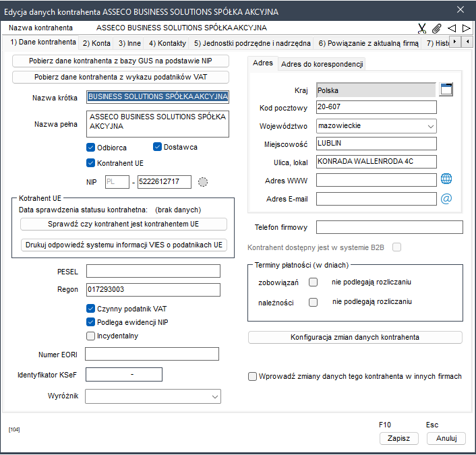Toggle Czynny podatnik VAT checkbox
The image size is (476, 455).
[x=90, y=309]
